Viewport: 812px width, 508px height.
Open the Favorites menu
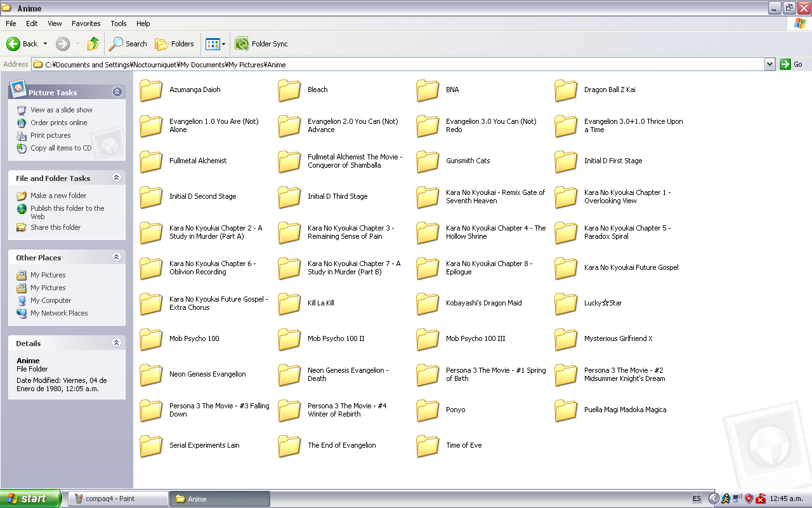coord(86,23)
